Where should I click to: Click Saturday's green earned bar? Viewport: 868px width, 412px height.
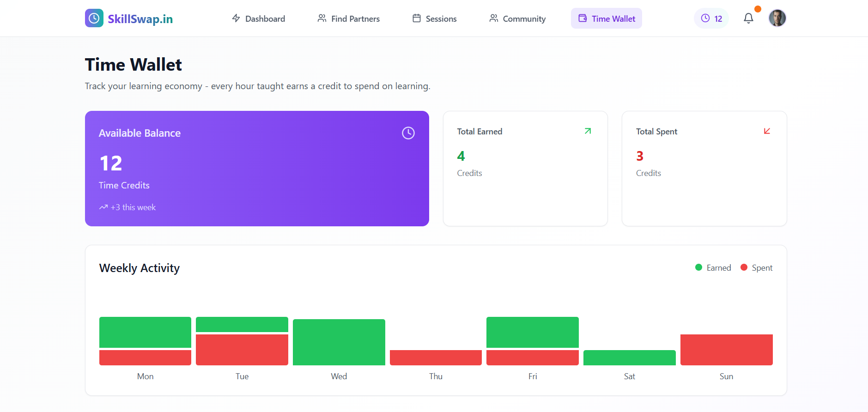630,357
